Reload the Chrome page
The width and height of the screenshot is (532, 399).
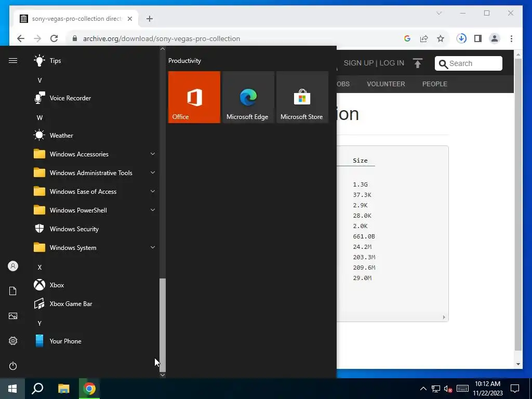pyautogui.click(x=54, y=38)
